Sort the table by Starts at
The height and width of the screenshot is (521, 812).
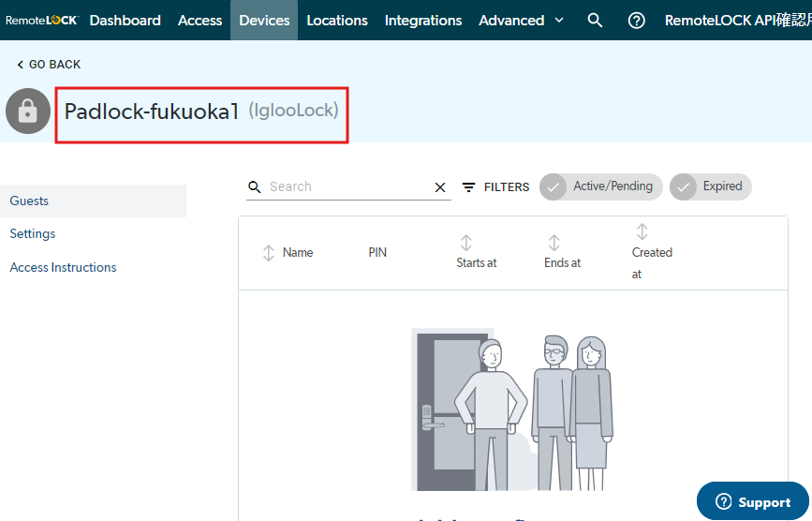click(476, 252)
